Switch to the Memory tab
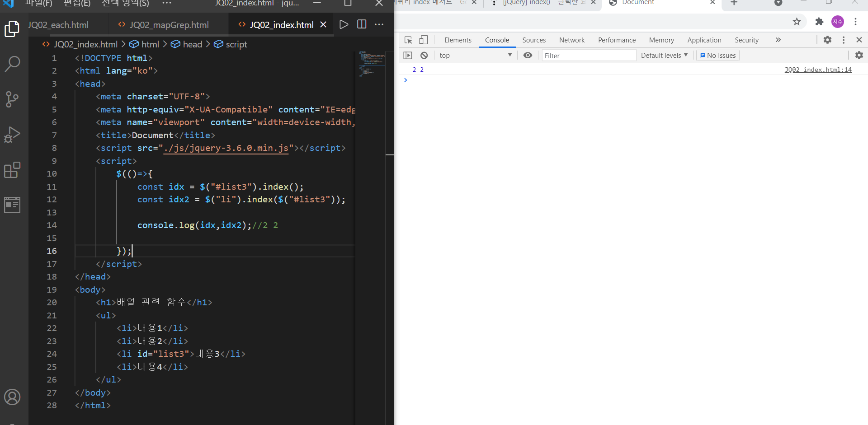The width and height of the screenshot is (868, 425). coord(661,40)
